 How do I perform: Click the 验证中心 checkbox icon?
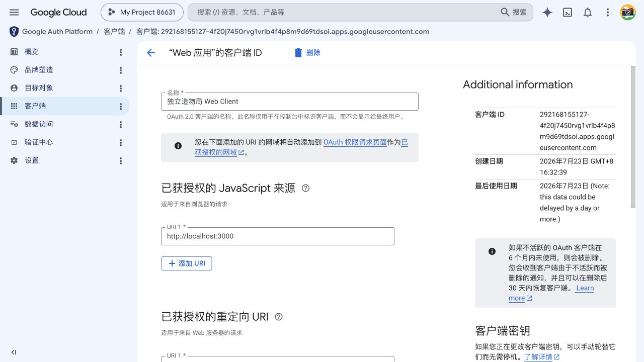click(14, 142)
